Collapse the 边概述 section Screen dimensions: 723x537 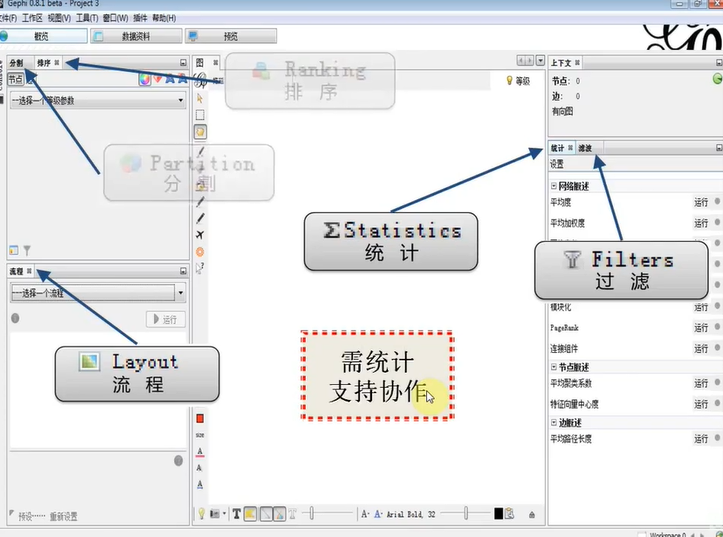pyautogui.click(x=554, y=422)
